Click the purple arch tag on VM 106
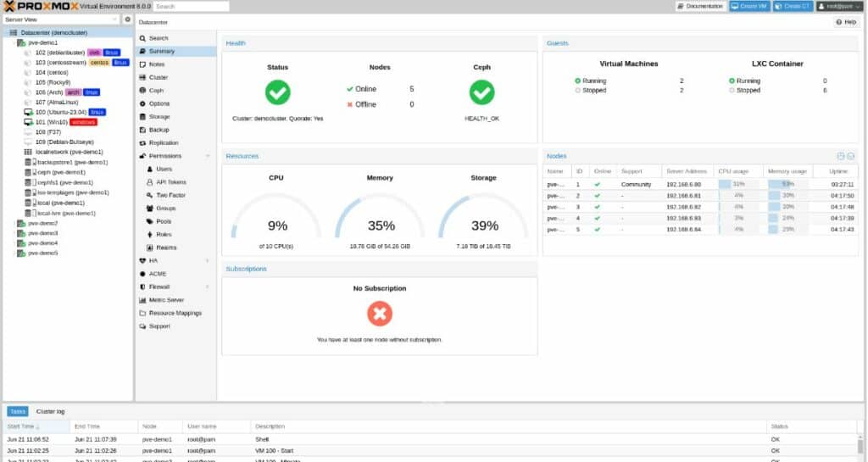The height and width of the screenshot is (462, 868). tap(73, 92)
